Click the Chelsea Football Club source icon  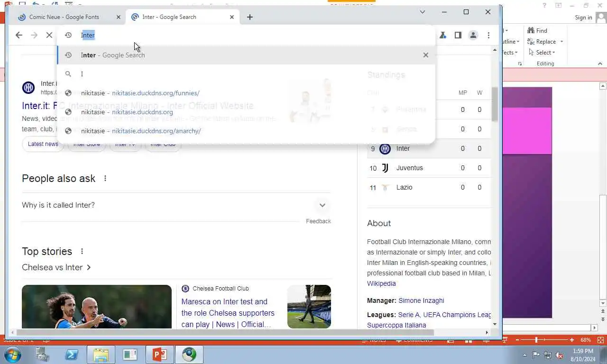coord(185,289)
